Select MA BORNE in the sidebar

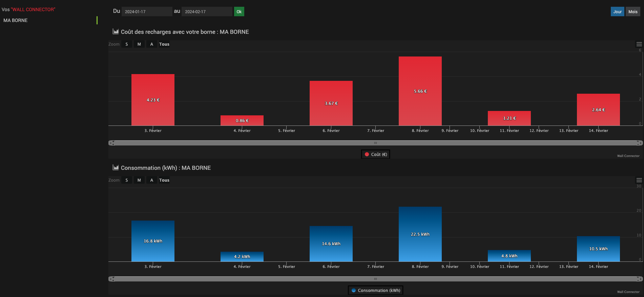coord(16,20)
